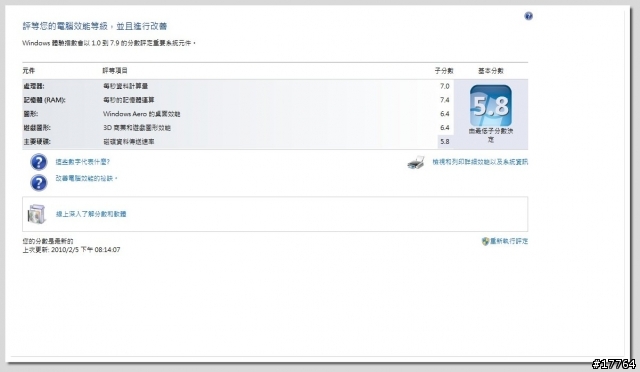Open 線上深入了解分數和軟體 link
This screenshot has width=640, height=372.
coord(91,214)
